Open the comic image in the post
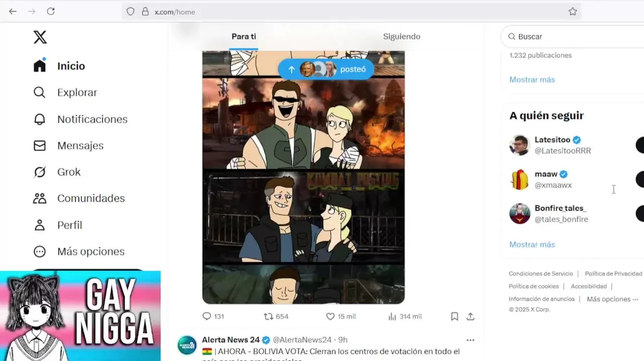Screen dimensions: 644x361 (303, 177)
